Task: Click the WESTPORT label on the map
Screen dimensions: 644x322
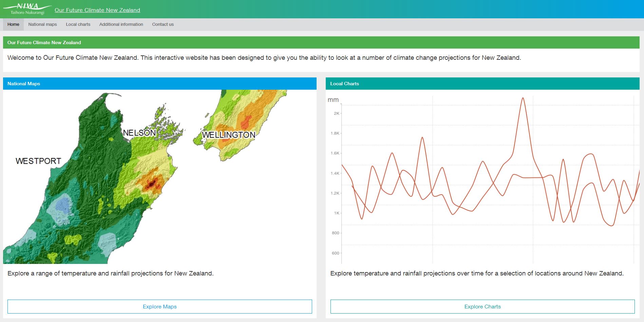Action: pos(38,161)
